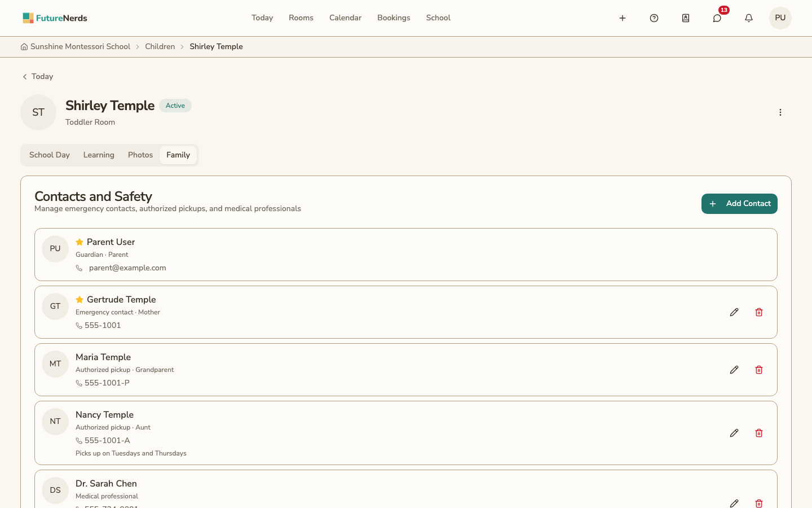Viewport: 812px width, 508px height.
Task: Click the Parent User contact name
Action: pyautogui.click(x=111, y=242)
